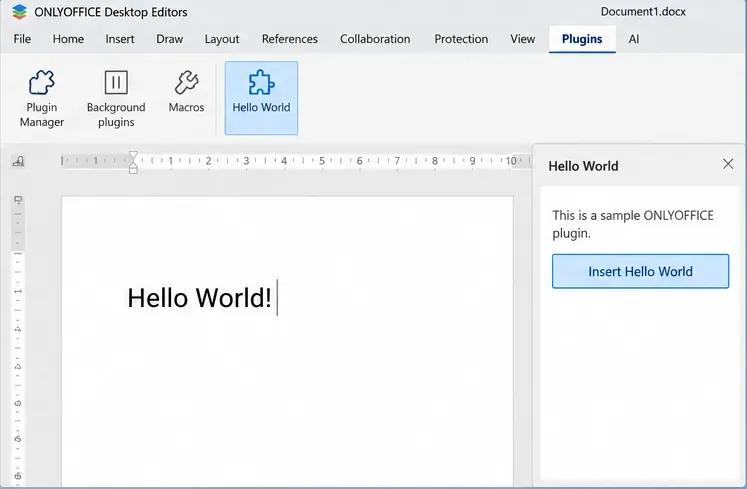Switch to the Home tab
The image size is (747, 489).
point(68,39)
